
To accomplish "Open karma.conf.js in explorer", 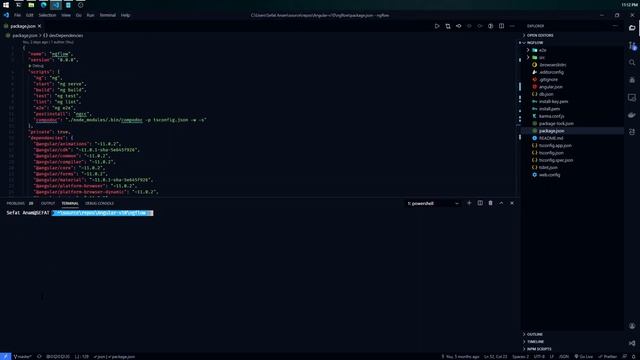I will tap(551, 116).
